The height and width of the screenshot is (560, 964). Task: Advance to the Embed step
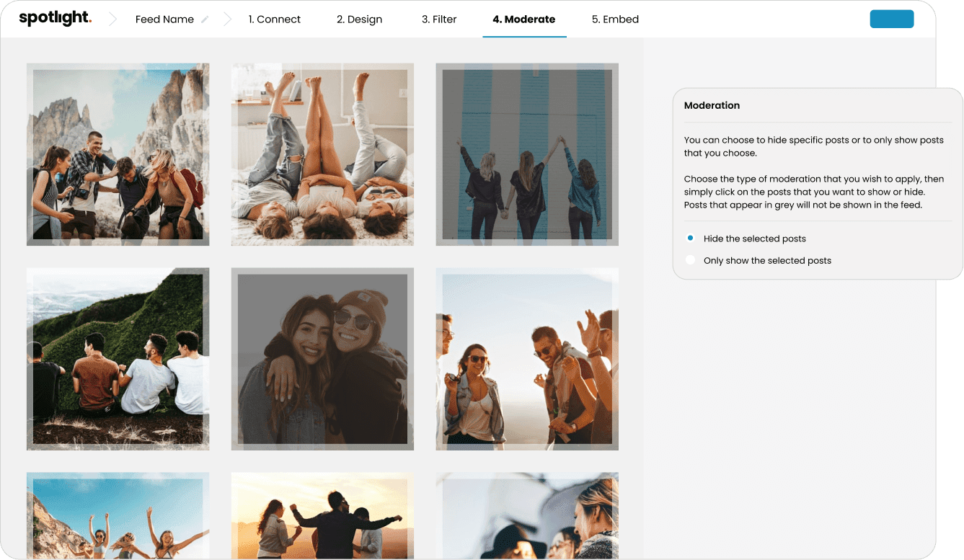(x=615, y=19)
